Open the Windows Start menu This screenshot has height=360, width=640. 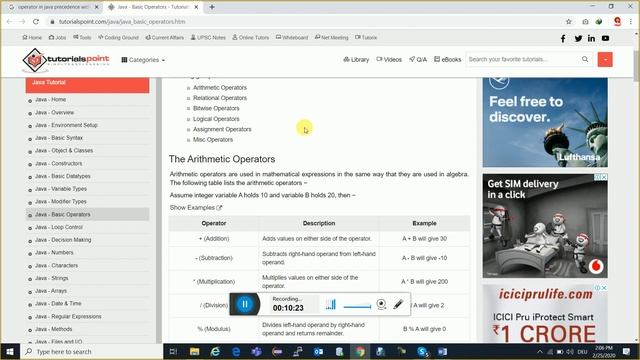point(10,351)
